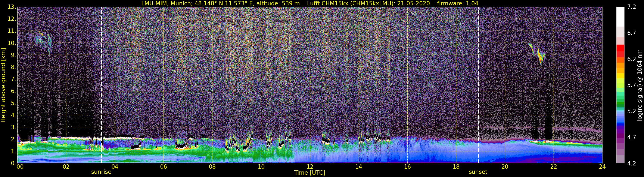Click the red section of the colorbar

620,51
